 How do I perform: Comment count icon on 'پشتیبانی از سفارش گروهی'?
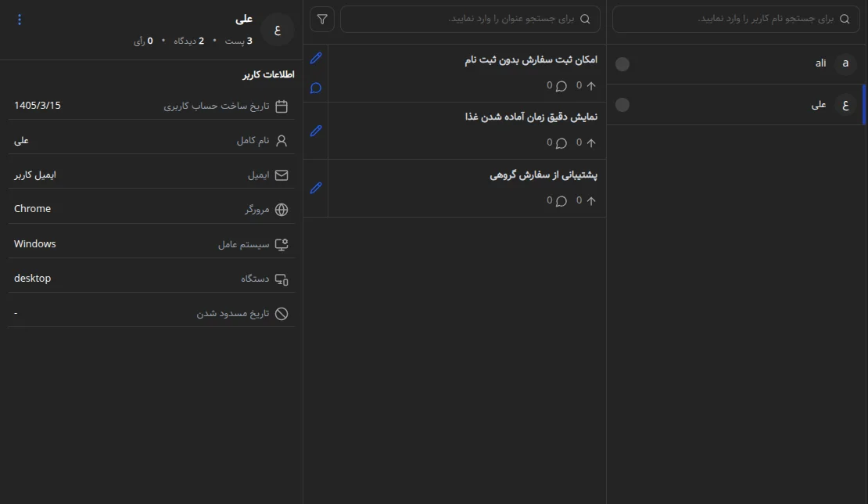point(561,201)
